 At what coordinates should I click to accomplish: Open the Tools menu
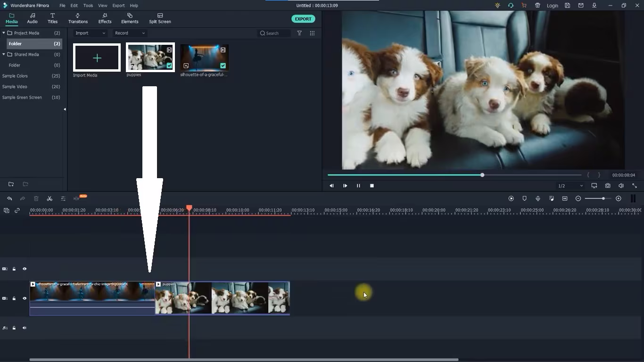[x=88, y=6]
